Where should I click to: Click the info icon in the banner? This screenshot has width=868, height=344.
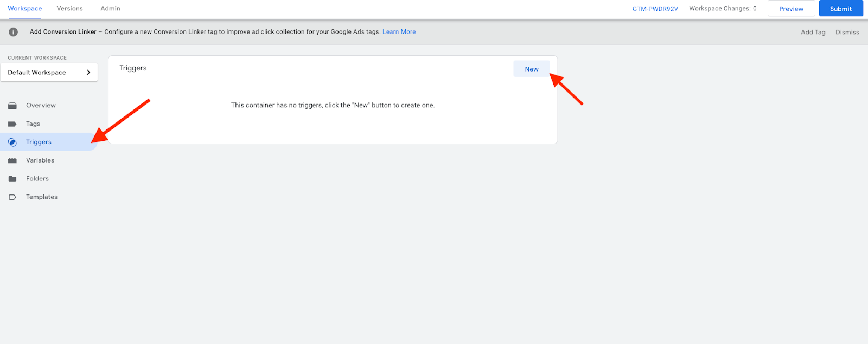pos(13,32)
